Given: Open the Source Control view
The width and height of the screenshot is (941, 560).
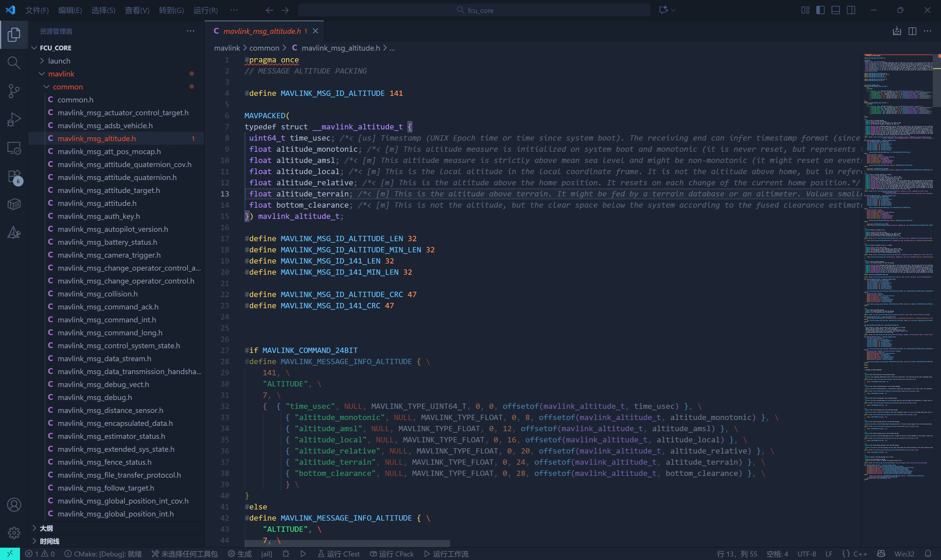Looking at the screenshot, I should coord(14,91).
